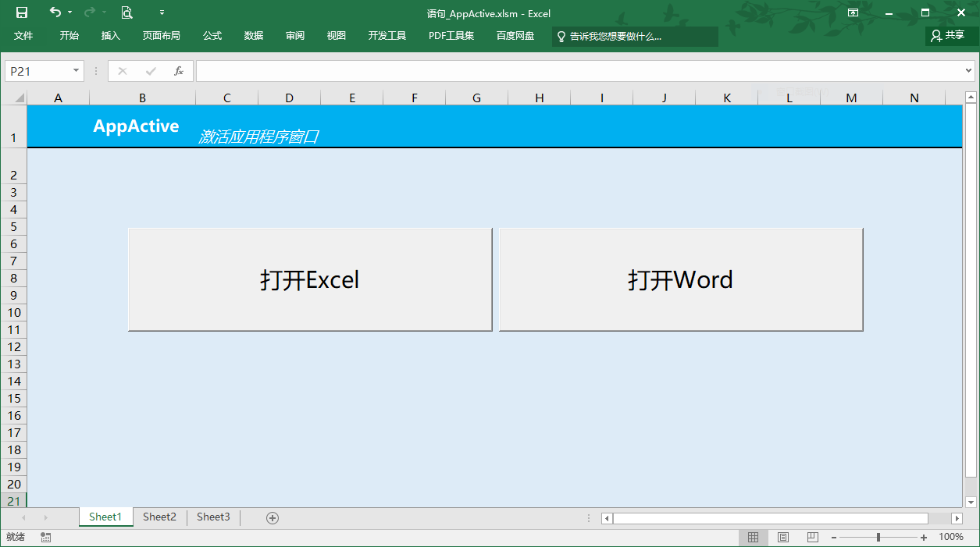Screen dimensions: 980x547
Task: Click the horizontal scrollbar thumb
Action: [771, 518]
